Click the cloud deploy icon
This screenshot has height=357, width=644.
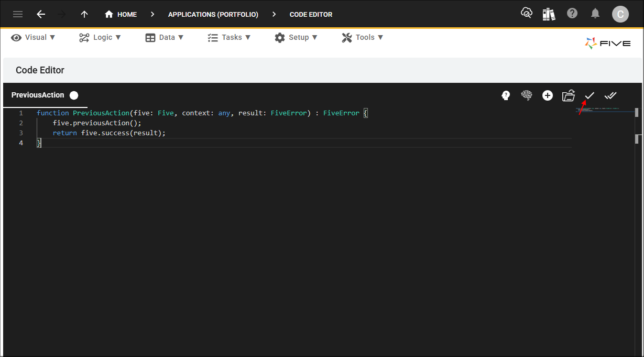click(x=526, y=14)
